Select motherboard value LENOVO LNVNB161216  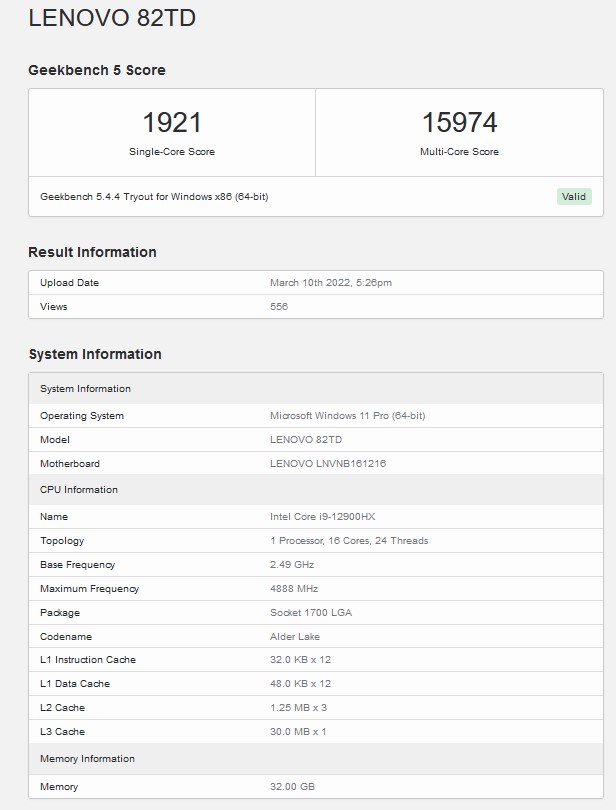pos(328,464)
